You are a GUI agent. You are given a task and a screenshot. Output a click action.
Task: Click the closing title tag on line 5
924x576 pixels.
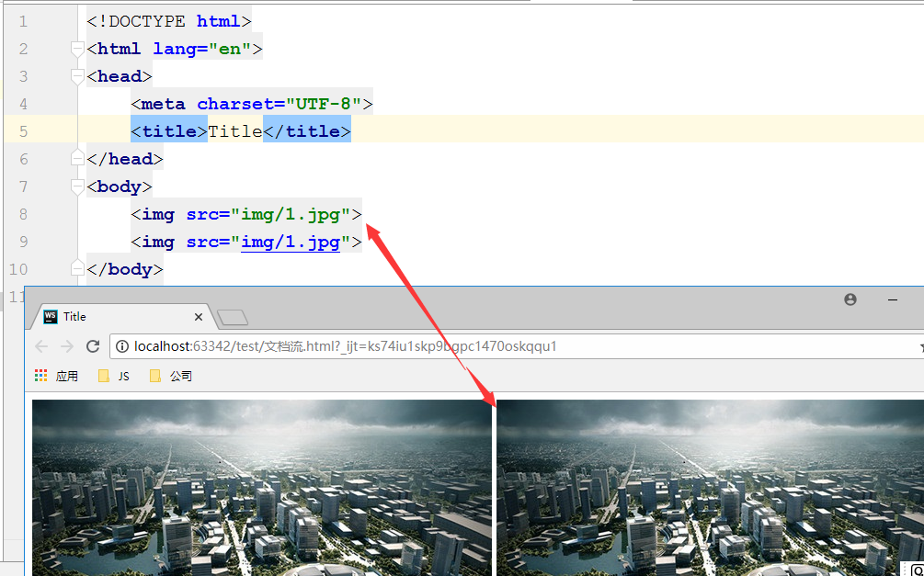306,131
